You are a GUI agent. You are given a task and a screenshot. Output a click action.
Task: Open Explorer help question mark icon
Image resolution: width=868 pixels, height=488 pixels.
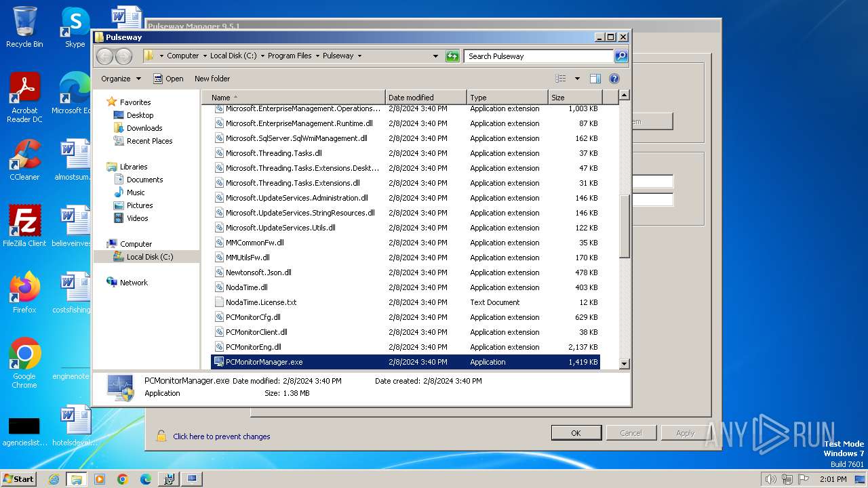(x=614, y=79)
